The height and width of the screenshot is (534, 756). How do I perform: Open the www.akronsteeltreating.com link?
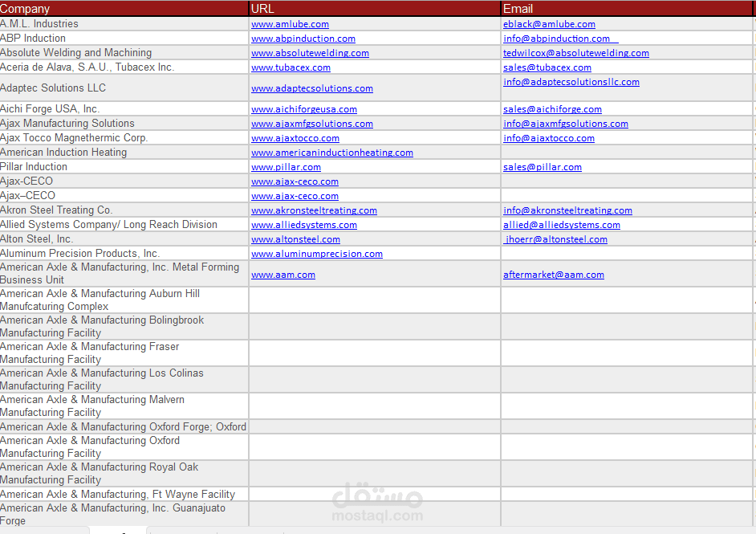tap(314, 211)
